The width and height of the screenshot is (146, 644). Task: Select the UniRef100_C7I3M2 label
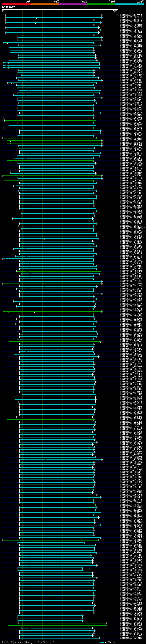point(131,555)
